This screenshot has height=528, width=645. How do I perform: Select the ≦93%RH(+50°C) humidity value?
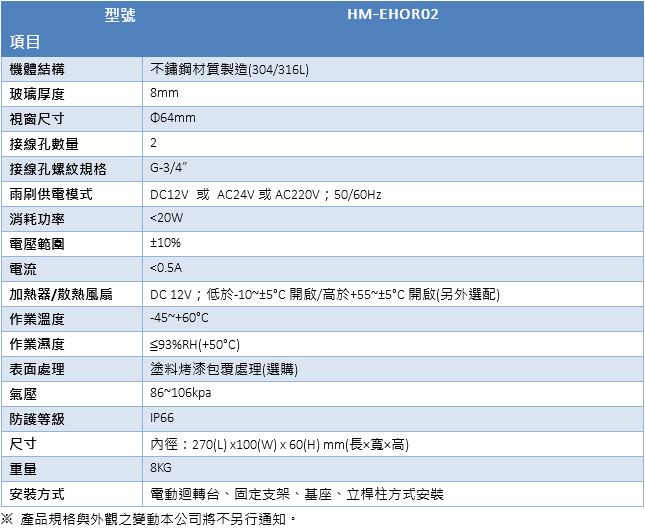pos(195,344)
